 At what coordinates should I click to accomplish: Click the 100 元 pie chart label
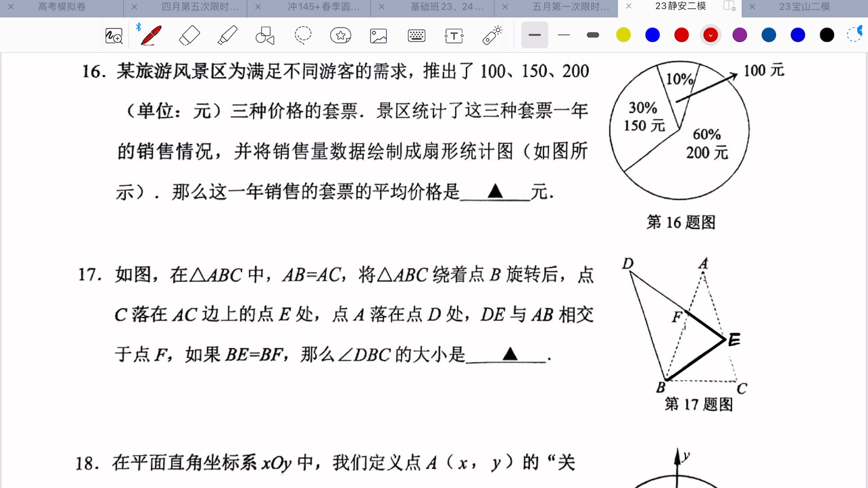click(764, 71)
